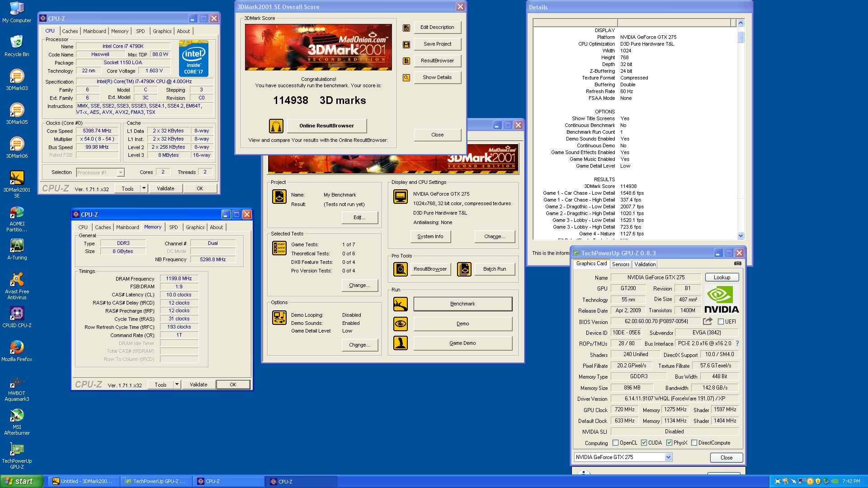Open the Recycle Bin icon
This screenshot has width=868, height=488.
pyautogui.click(x=17, y=46)
